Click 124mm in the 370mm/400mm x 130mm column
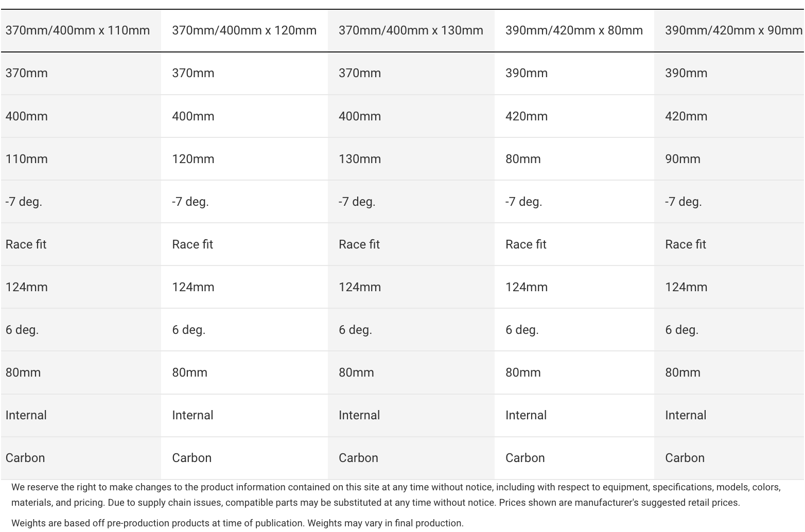The width and height of the screenshot is (805, 532). (x=360, y=287)
